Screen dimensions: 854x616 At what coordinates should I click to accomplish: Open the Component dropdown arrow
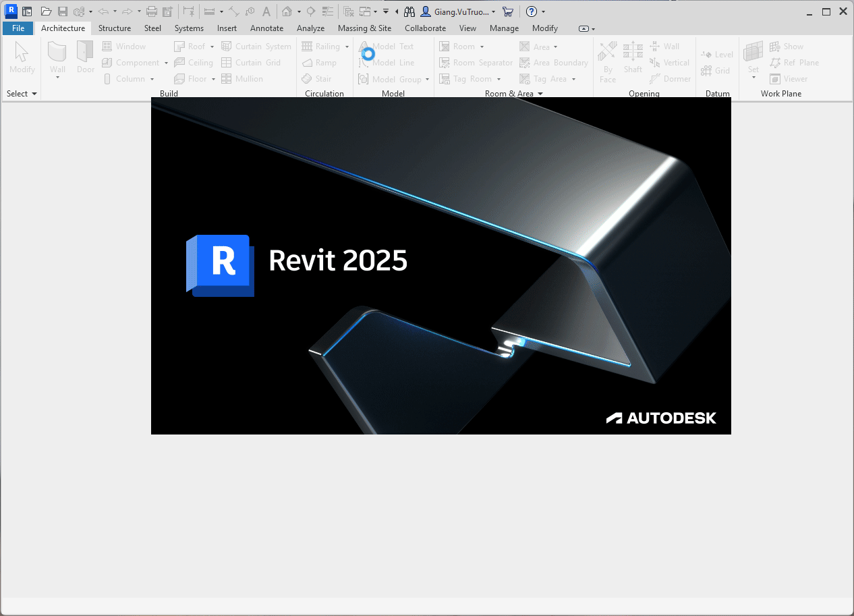166,63
